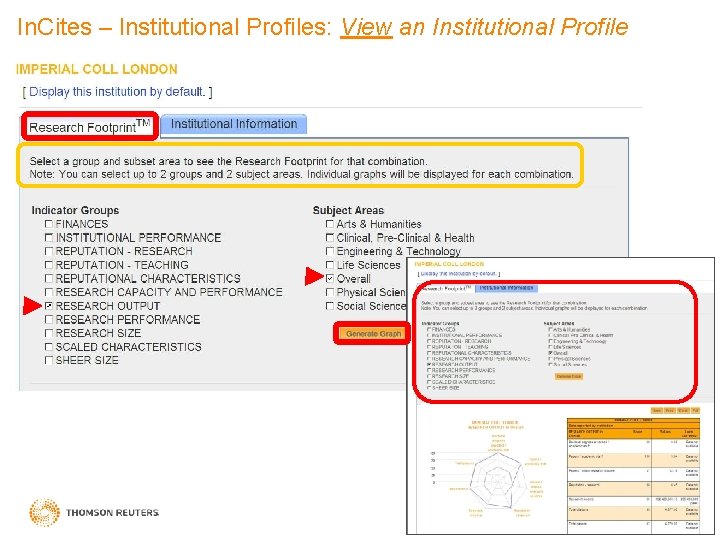The width and height of the screenshot is (720, 540).
Task: Enable the RESEARCH SIZE checkbox
Action: (x=49, y=333)
